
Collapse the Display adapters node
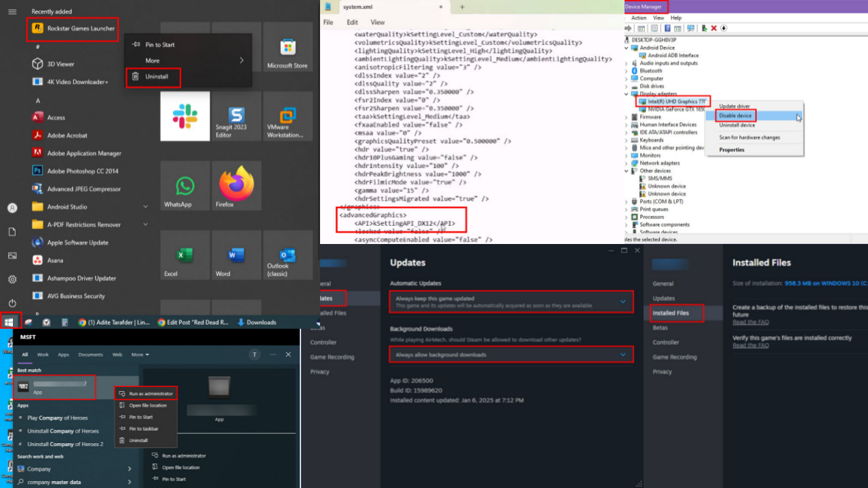point(627,94)
